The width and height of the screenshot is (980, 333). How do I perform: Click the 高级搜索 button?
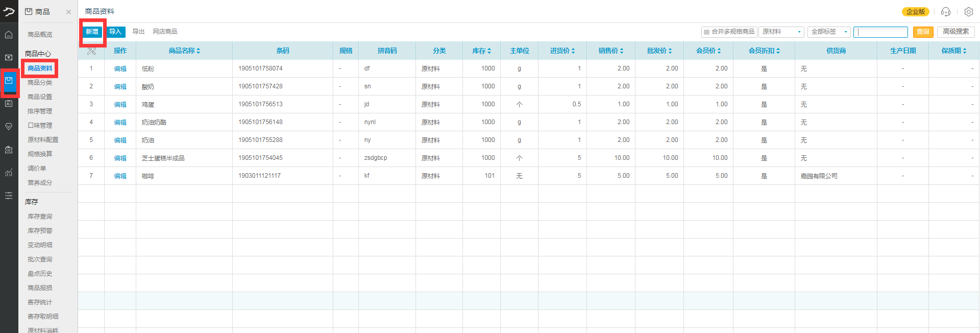click(x=955, y=32)
